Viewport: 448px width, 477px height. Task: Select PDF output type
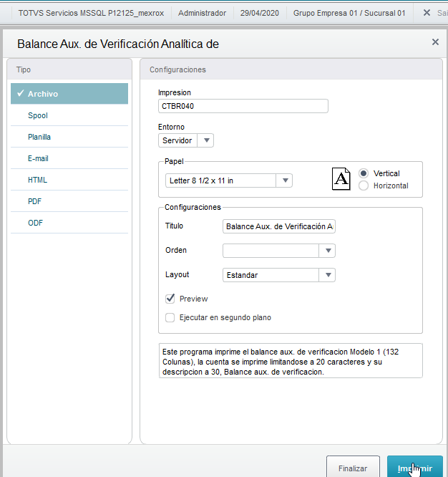(69, 201)
